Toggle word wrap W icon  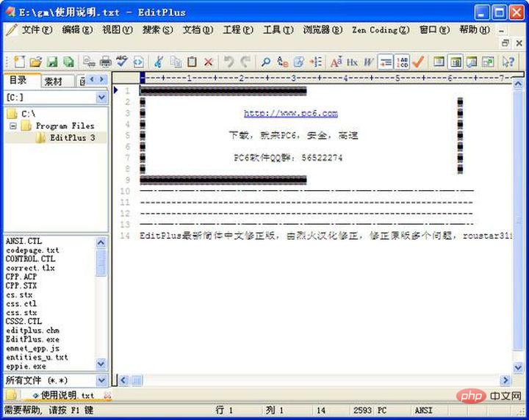pyautogui.click(x=368, y=62)
